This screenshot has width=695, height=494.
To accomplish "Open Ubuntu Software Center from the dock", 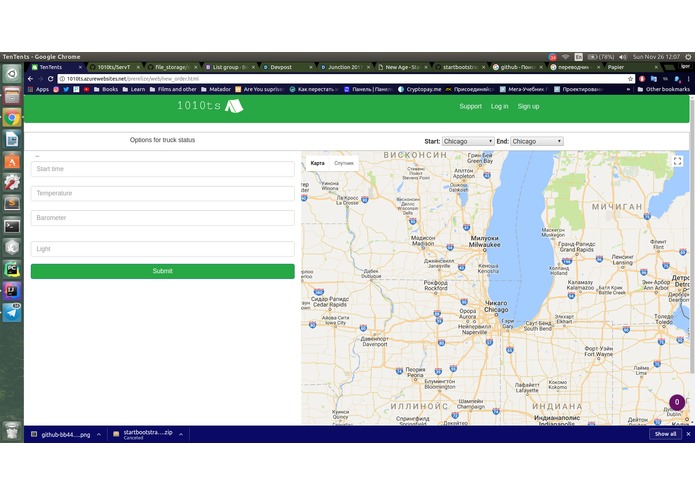I will [x=12, y=161].
